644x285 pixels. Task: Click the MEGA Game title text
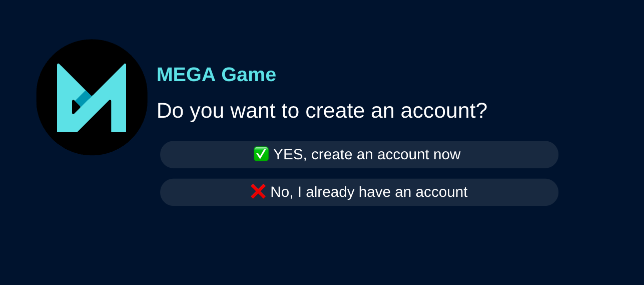coord(216,75)
